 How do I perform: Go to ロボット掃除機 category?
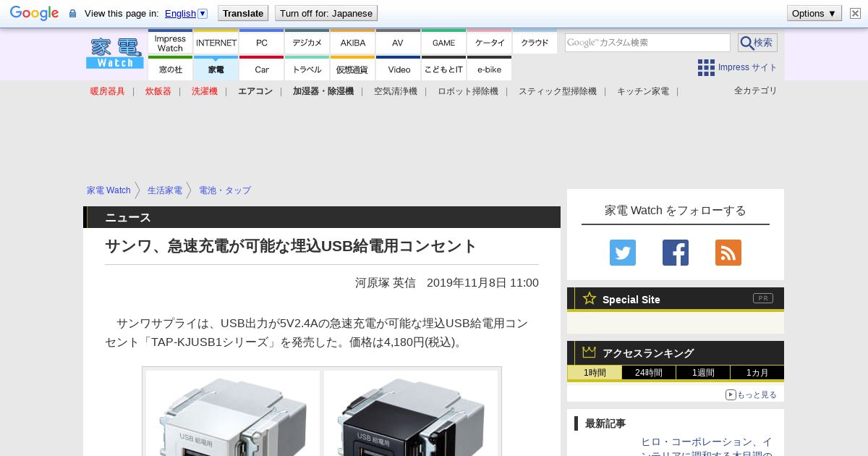[468, 91]
